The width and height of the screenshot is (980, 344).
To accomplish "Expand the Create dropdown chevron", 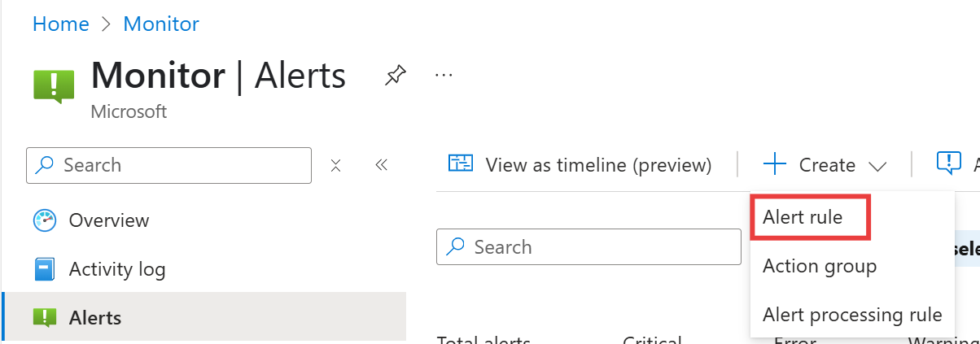I will 877,166.
